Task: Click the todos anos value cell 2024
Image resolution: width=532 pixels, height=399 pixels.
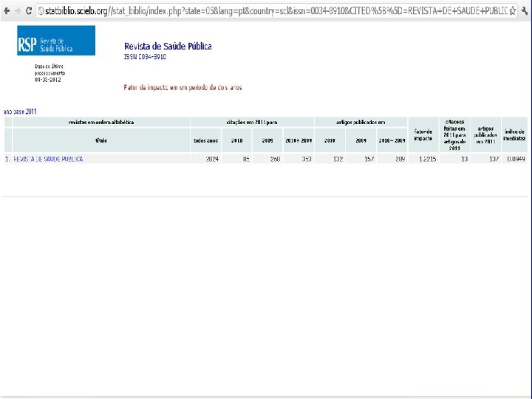Action: [205, 159]
